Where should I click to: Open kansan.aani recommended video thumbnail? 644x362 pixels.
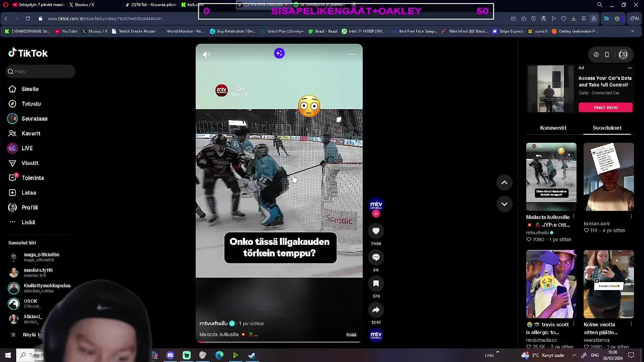click(x=608, y=176)
